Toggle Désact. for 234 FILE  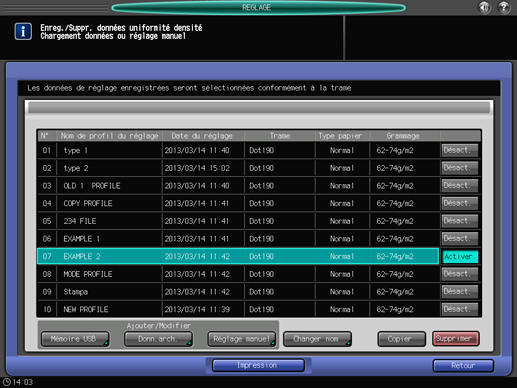pos(460,221)
